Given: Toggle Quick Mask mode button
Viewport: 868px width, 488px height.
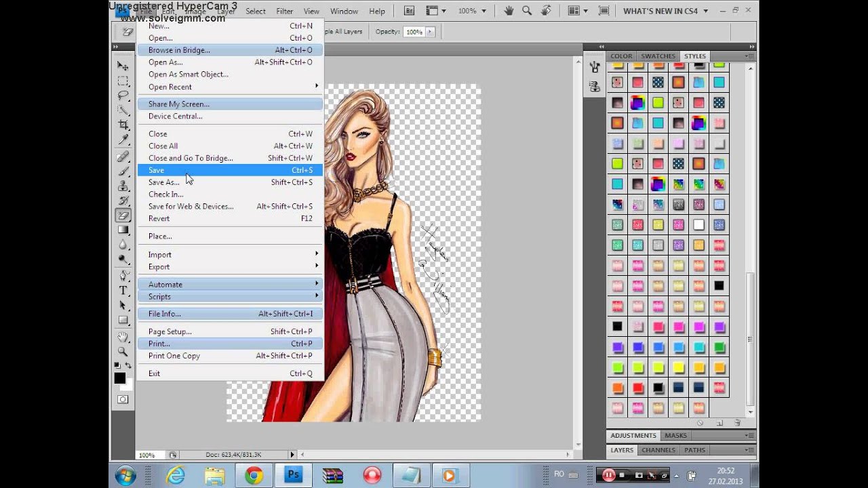Looking at the screenshot, I should (x=123, y=399).
